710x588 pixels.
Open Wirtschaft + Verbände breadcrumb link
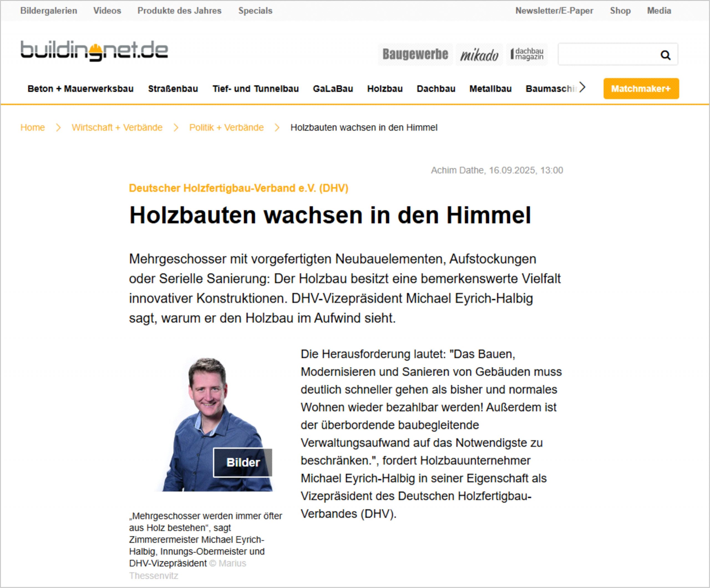117,128
